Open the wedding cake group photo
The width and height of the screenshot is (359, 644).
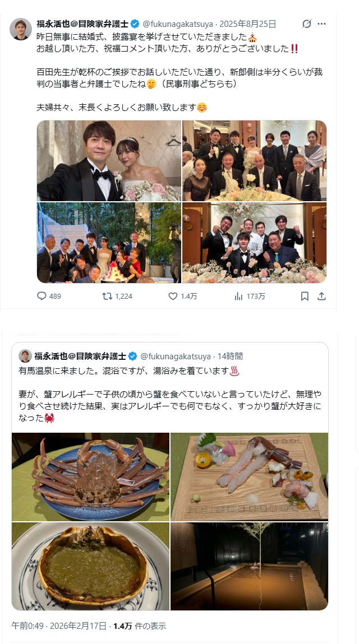[109, 243]
